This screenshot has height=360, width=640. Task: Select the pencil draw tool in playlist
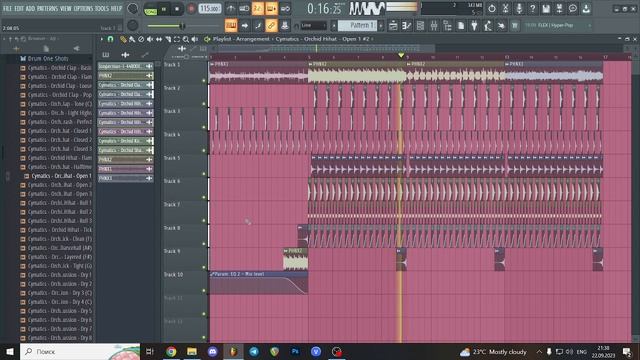click(x=123, y=39)
